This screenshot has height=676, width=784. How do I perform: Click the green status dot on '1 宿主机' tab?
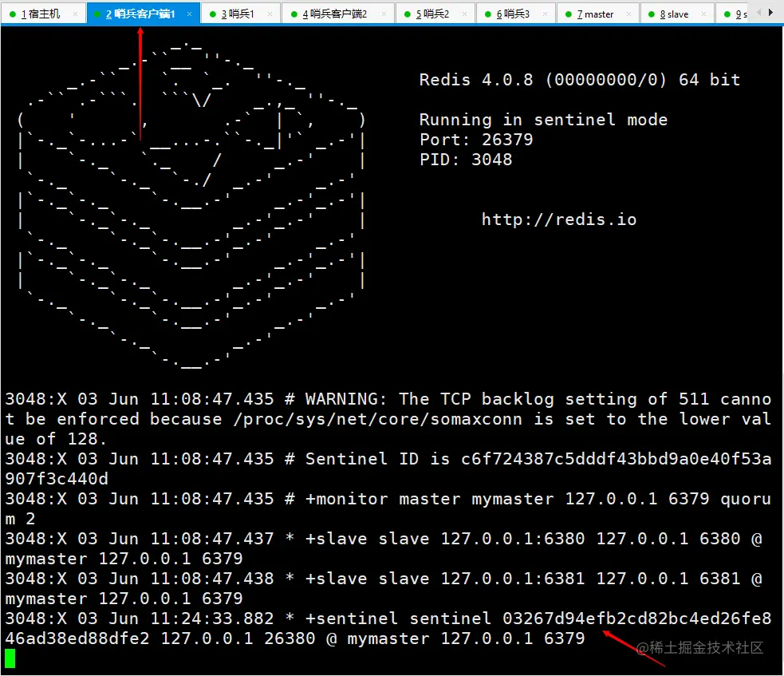pos(13,14)
